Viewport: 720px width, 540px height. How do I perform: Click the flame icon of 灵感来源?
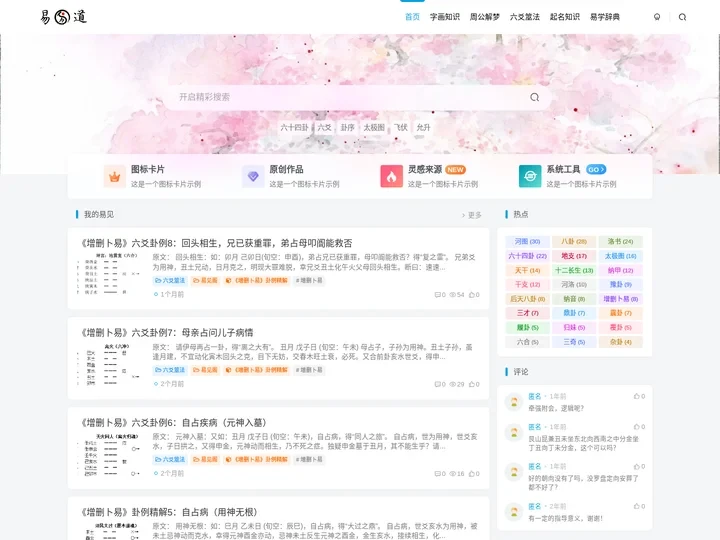392,176
